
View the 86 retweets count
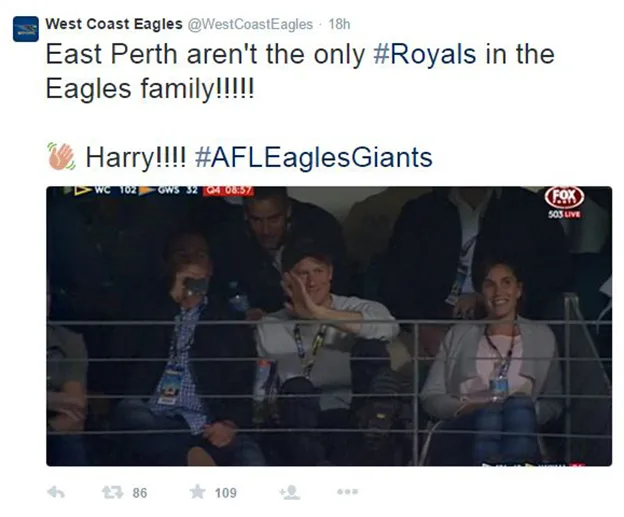[x=139, y=492]
